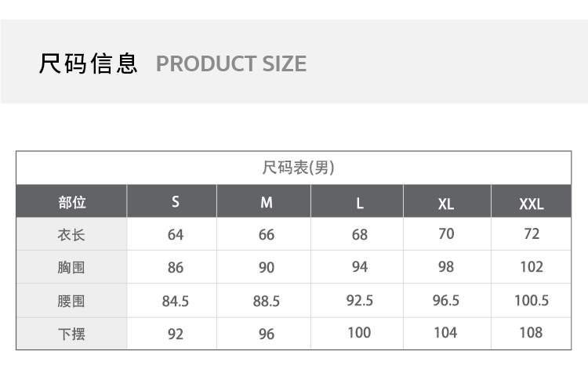Click the 胸围 row label
This screenshot has height=365, width=588.
(72, 268)
